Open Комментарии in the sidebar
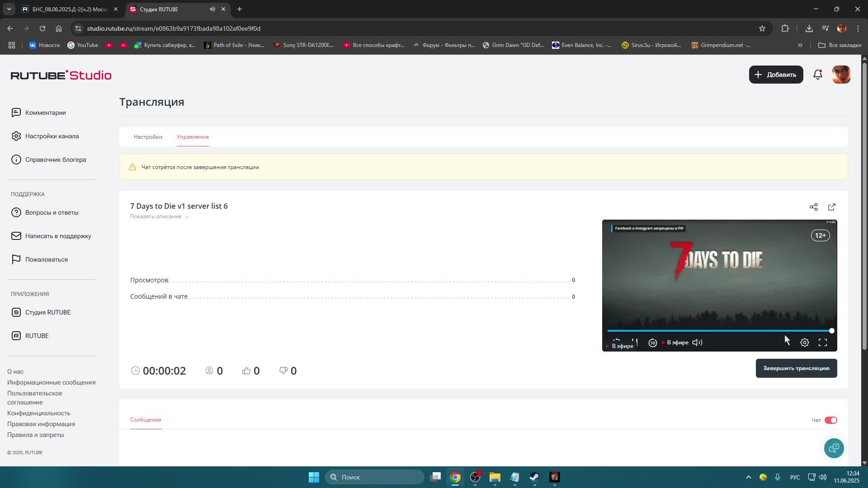 coord(45,113)
